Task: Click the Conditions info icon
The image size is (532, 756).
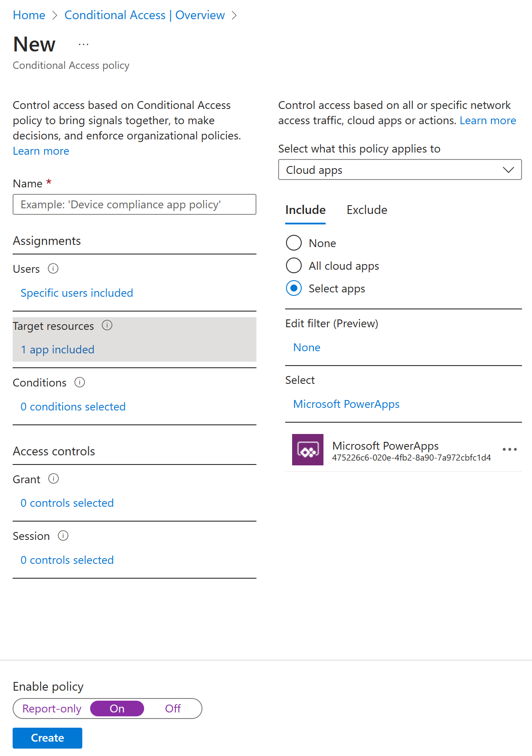Action: point(80,382)
